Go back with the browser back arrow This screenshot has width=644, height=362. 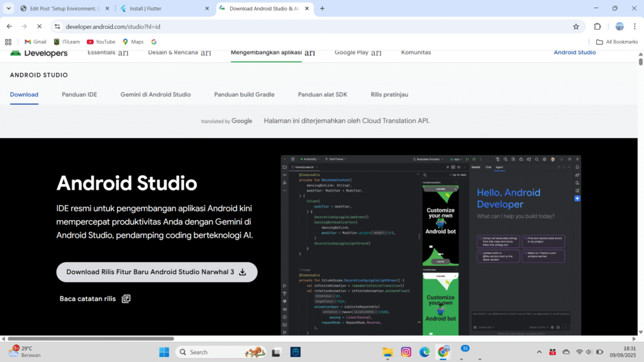pos(9,26)
